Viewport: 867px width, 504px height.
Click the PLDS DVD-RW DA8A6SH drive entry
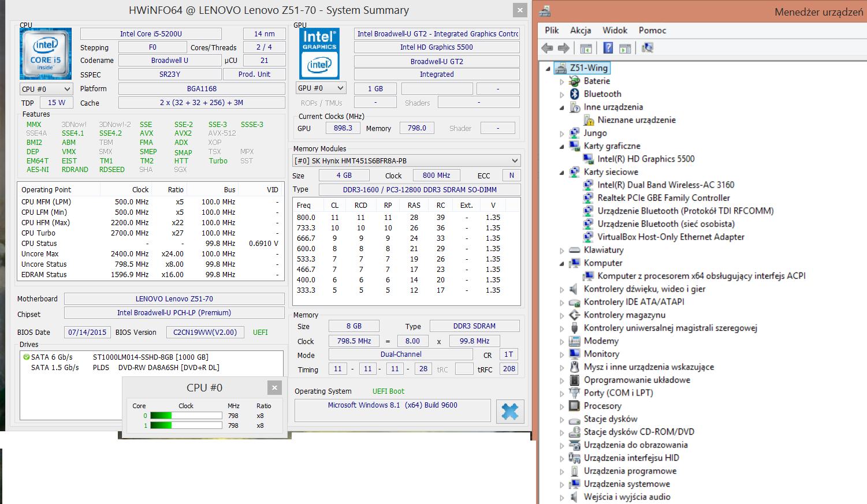coord(156,368)
